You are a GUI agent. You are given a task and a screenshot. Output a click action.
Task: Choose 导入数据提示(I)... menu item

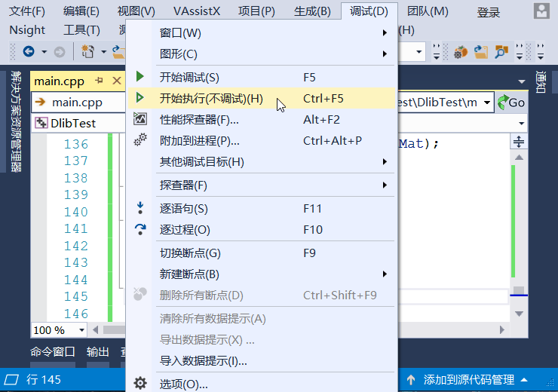point(261,361)
